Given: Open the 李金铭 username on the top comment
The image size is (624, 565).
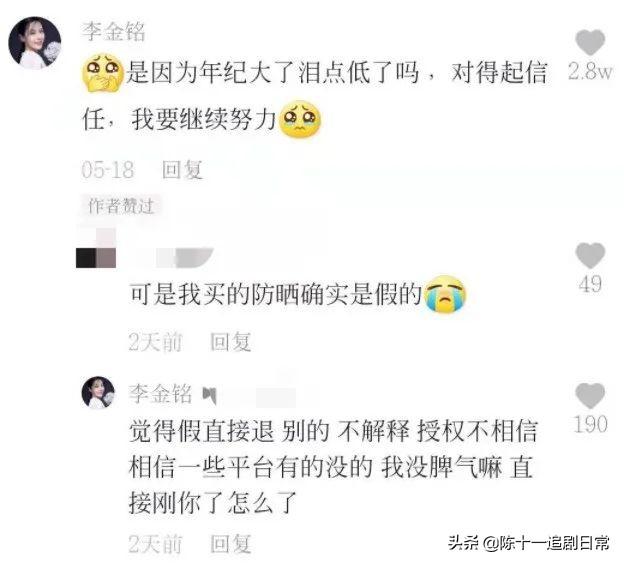Looking at the screenshot, I should point(114,31).
